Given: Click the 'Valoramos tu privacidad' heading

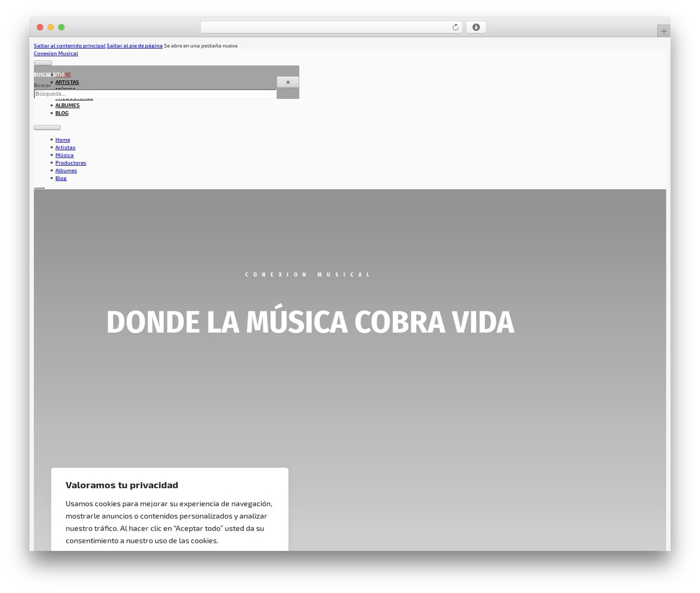Looking at the screenshot, I should 122,485.
